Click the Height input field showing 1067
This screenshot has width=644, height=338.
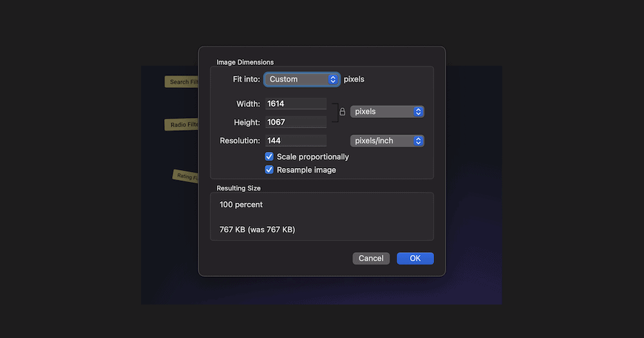click(296, 122)
